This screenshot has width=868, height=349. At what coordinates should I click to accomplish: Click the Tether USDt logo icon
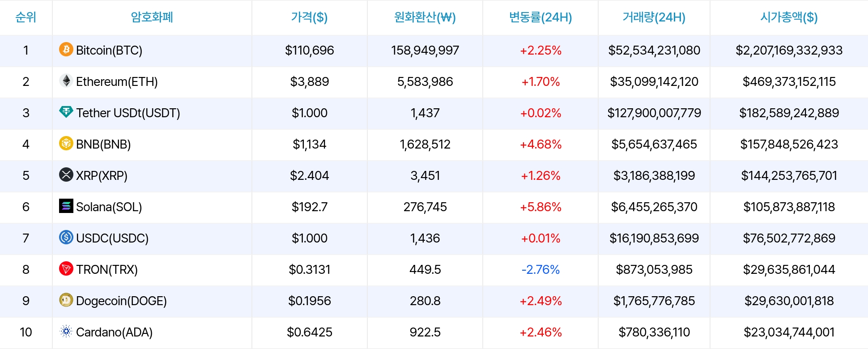click(x=66, y=112)
